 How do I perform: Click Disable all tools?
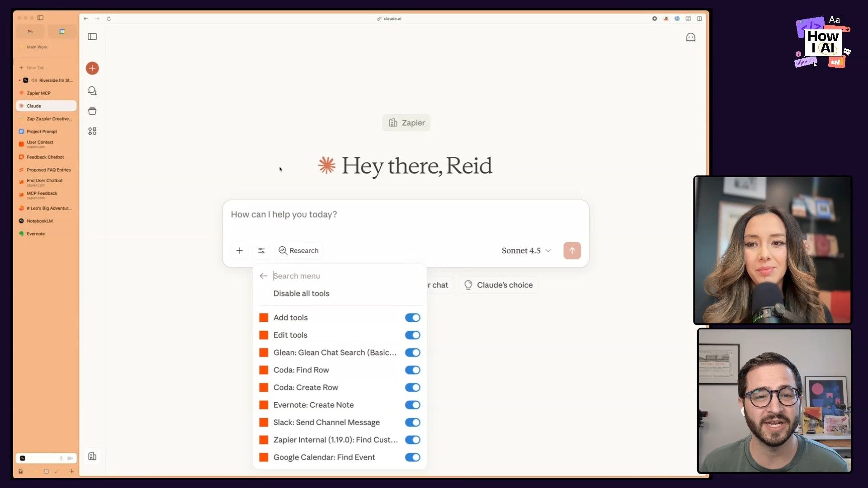coord(301,293)
